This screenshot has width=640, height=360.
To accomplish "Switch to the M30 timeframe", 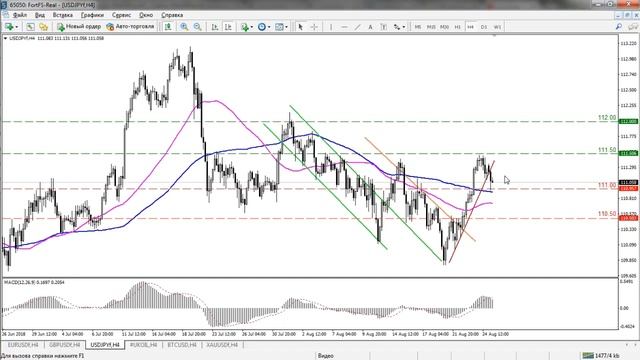I will (444, 27).
